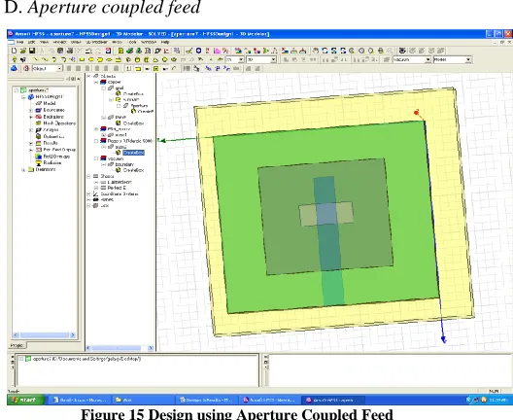Open the File menu
The width and height of the screenshot is (513, 420).
point(19,42)
